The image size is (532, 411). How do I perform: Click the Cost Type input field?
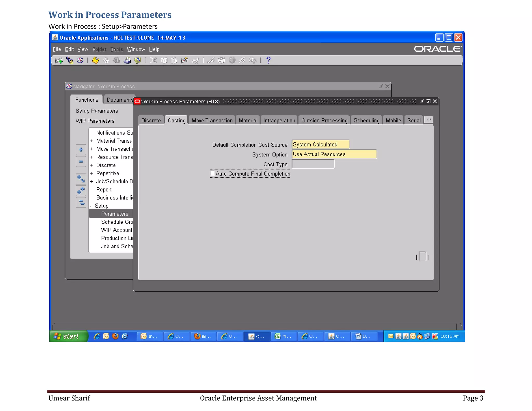[x=313, y=164]
